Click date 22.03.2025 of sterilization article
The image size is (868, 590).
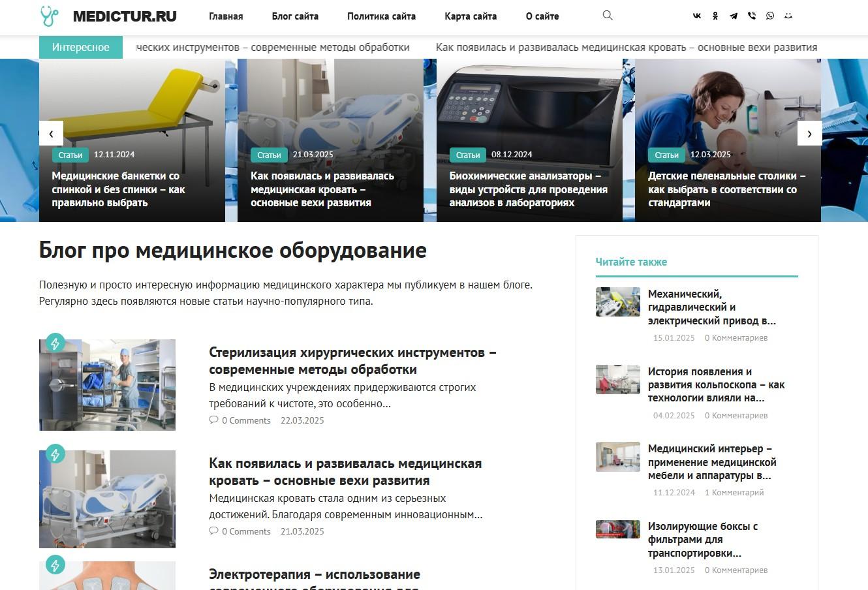coord(302,420)
